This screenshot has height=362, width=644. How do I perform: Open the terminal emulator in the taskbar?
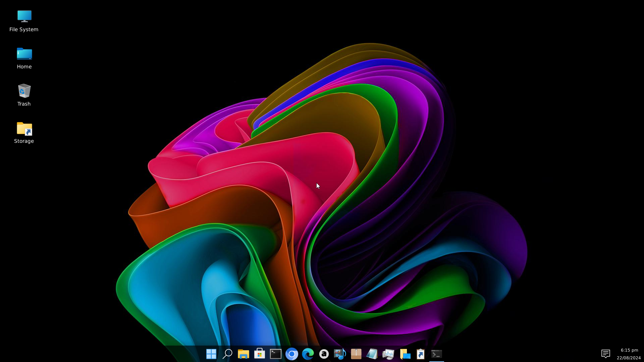point(275,354)
